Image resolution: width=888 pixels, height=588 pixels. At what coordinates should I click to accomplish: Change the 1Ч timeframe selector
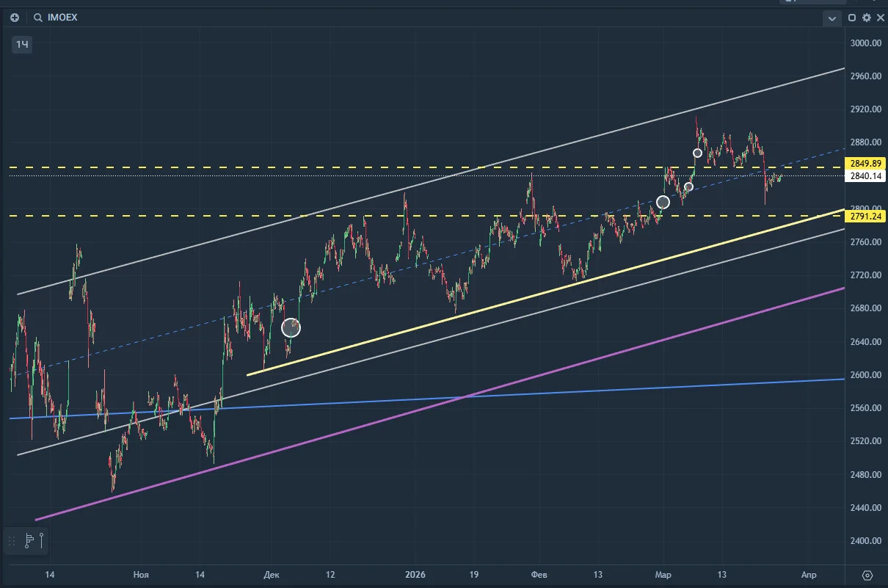pos(23,46)
